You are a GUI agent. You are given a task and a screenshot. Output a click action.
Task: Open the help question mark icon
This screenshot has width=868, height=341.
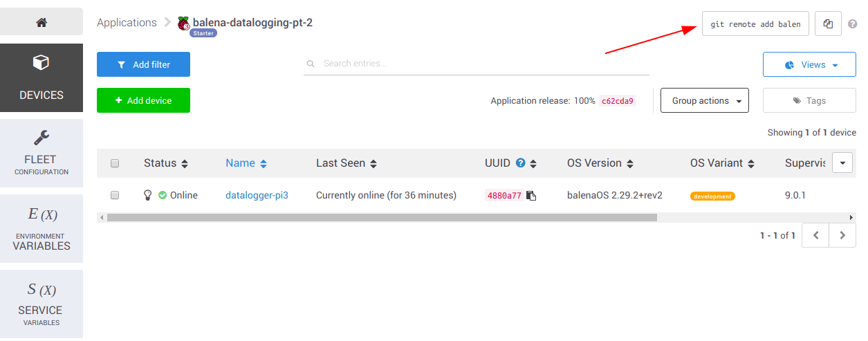852,24
